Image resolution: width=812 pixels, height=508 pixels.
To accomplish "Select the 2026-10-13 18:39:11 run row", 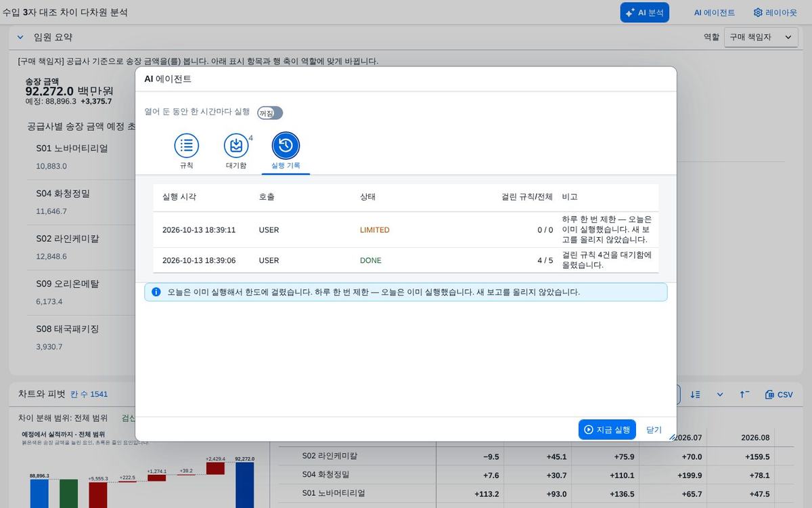I will [406, 230].
